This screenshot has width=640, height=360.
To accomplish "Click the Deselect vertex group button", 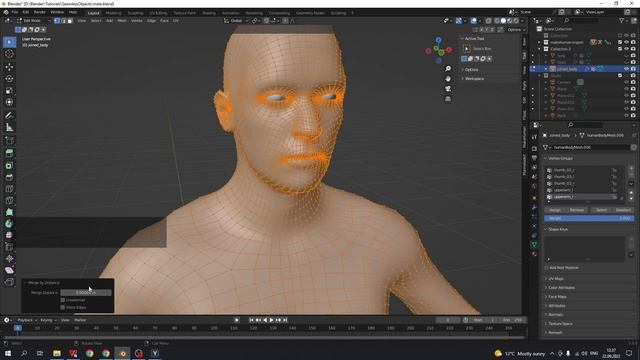I will tap(623, 210).
